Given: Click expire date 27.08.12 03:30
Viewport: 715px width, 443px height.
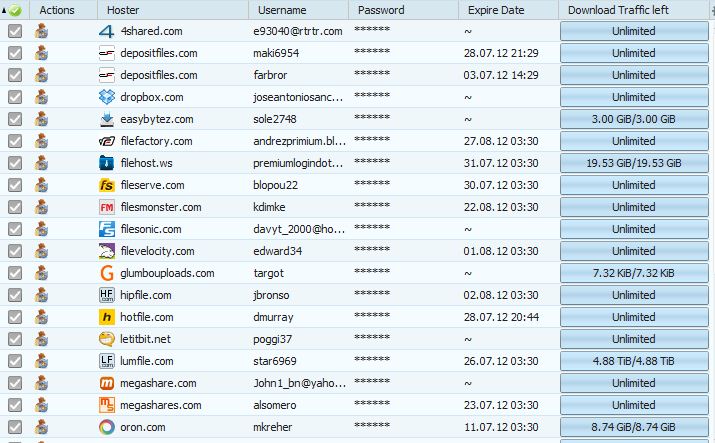Looking at the screenshot, I should point(501,141).
